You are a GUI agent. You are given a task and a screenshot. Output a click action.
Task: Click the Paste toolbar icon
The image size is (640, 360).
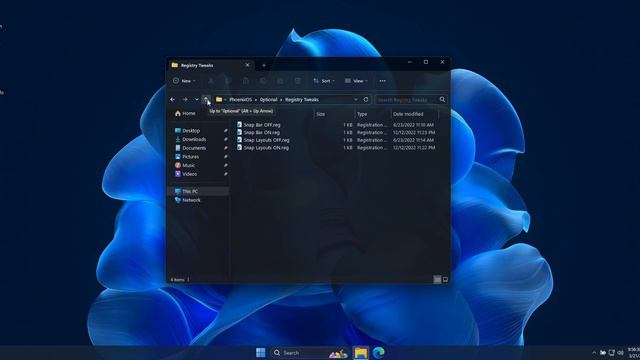[246, 81]
